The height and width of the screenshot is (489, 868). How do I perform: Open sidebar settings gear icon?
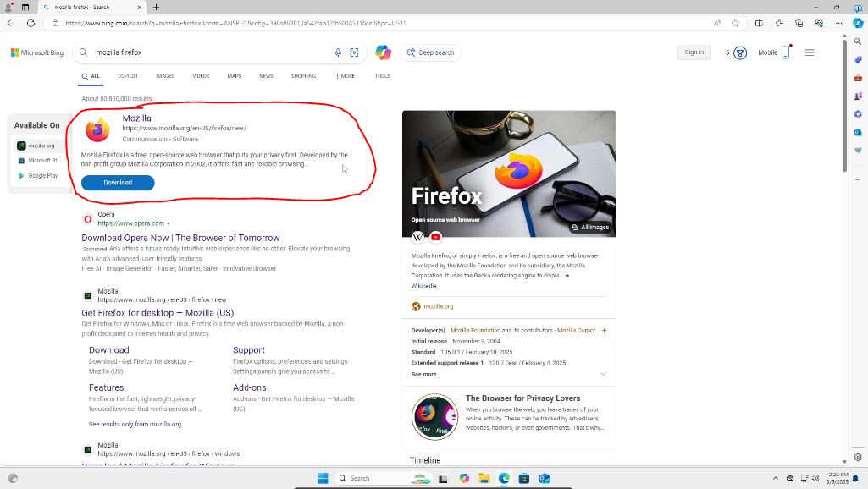point(858,457)
